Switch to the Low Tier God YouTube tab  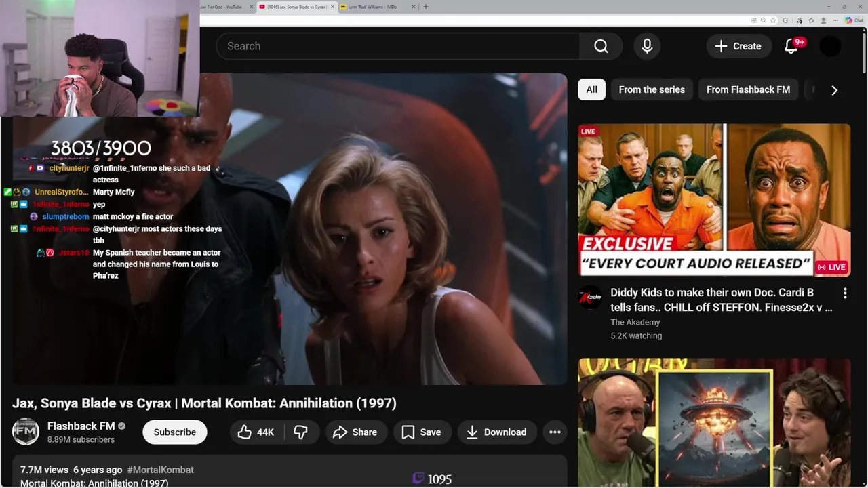click(227, 7)
